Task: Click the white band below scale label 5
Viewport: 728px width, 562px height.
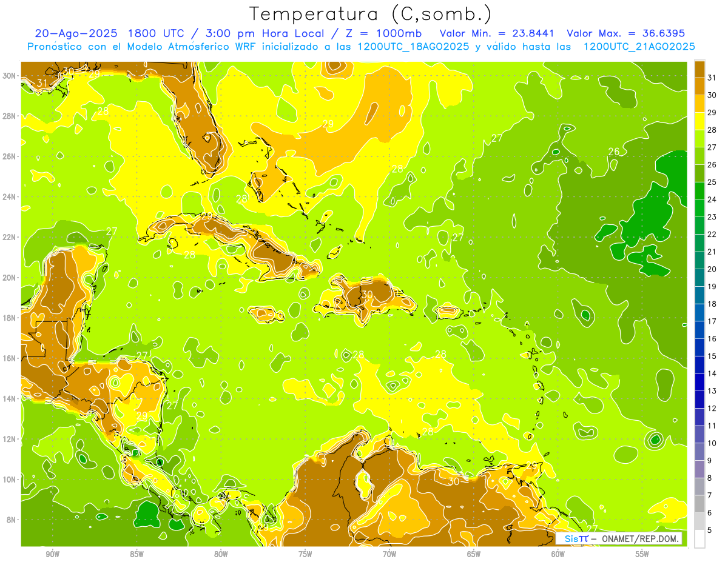Action: pos(699,539)
